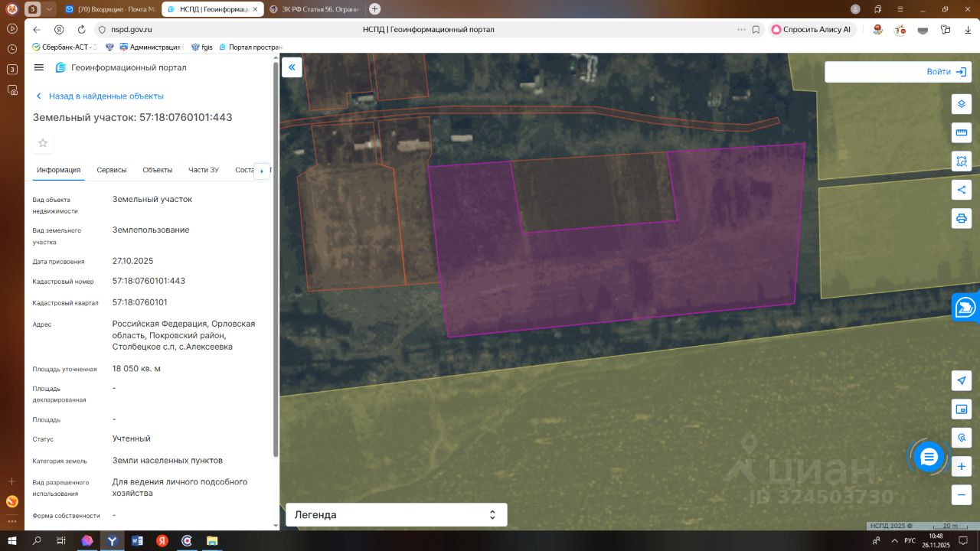Viewport: 980px width, 551px height.
Task: Open the hamburger menu of the Geoportal
Action: click(39, 67)
